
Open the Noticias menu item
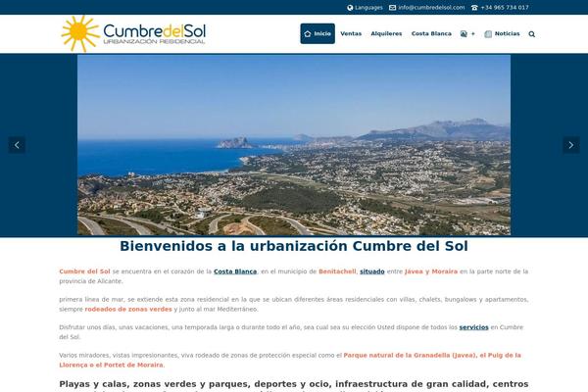502,33
